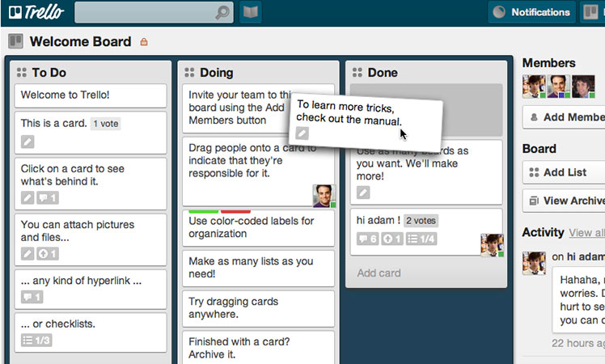
Task: Click the first avatar under Members
Action: tap(534, 87)
